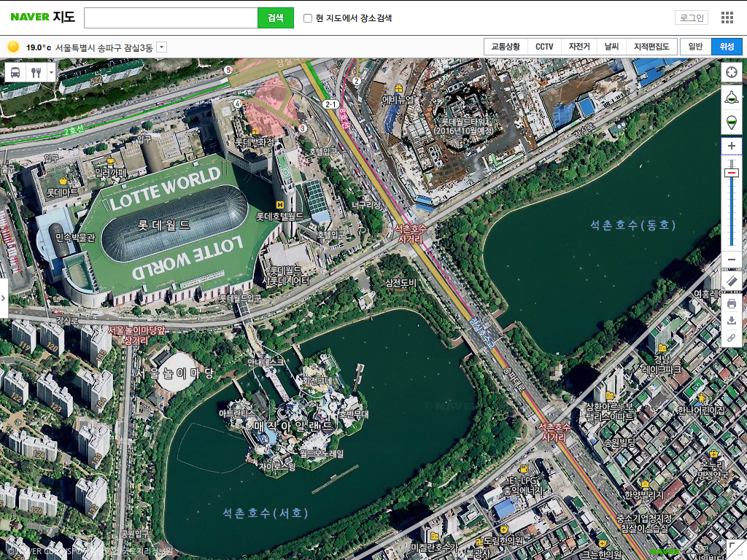Click the 롯데월드 샤롯데시어터 label

(x=286, y=276)
